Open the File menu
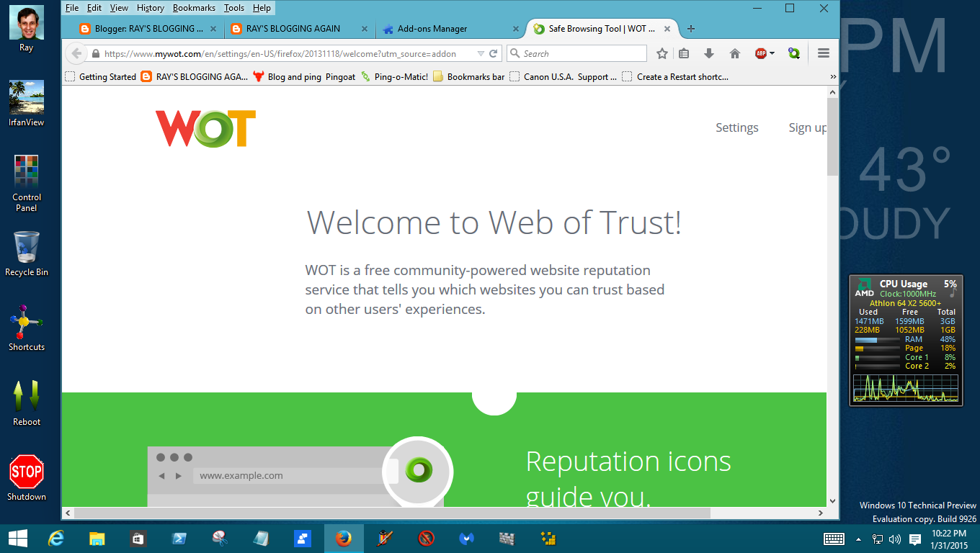The height and width of the screenshot is (553, 980). coord(72,8)
